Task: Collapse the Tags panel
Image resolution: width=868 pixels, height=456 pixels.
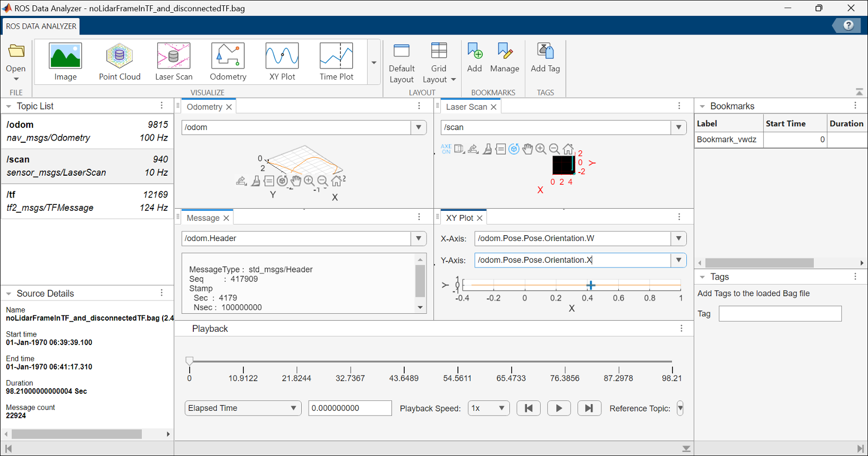Action: tap(702, 277)
